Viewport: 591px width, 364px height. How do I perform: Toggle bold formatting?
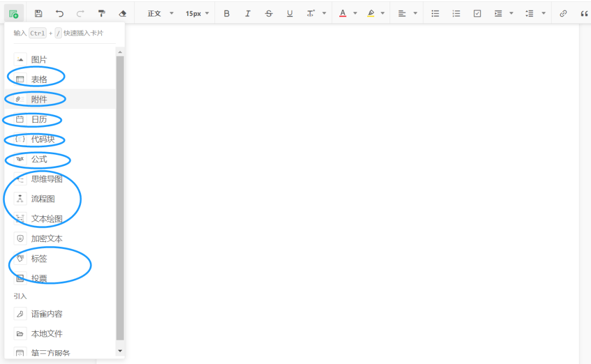[x=227, y=14]
